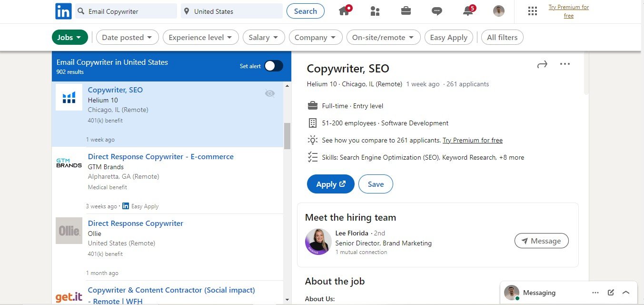Open the Jobs briefcase icon in navbar
Viewport: 644px width, 305px height.
click(x=406, y=10)
